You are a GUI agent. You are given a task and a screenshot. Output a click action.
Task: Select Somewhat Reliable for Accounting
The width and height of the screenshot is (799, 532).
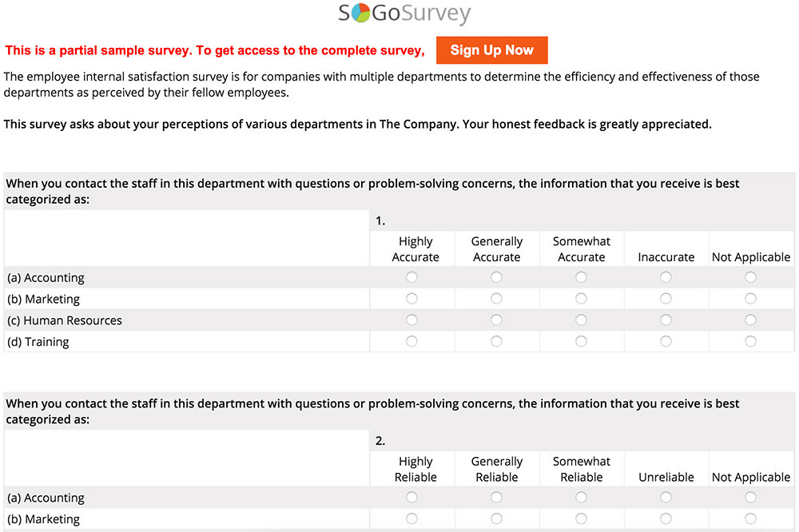(581, 498)
